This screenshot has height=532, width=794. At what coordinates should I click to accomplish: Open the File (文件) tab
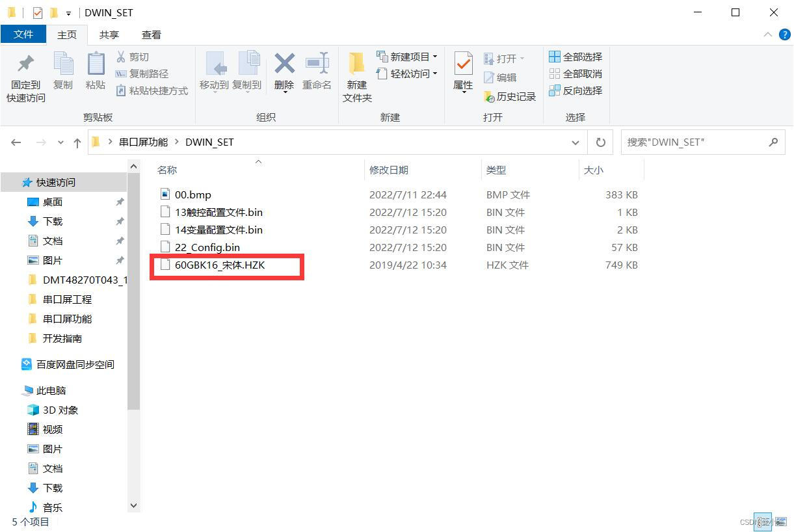tap(23, 34)
